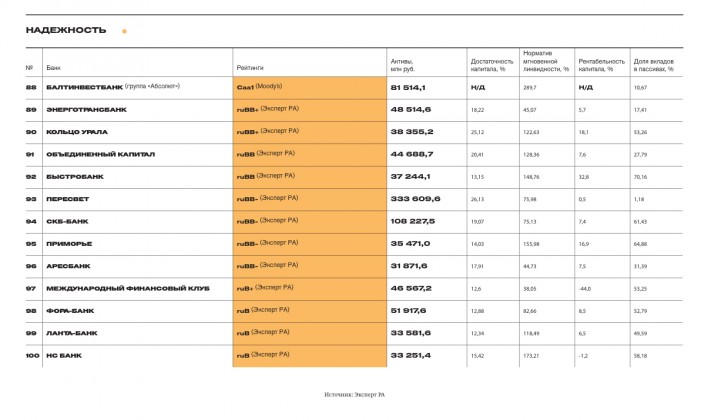Click the Норматив мгновенной ликвидности header
Image resolution: width=705 pixels, height=420 pixels.
(545, 60)
